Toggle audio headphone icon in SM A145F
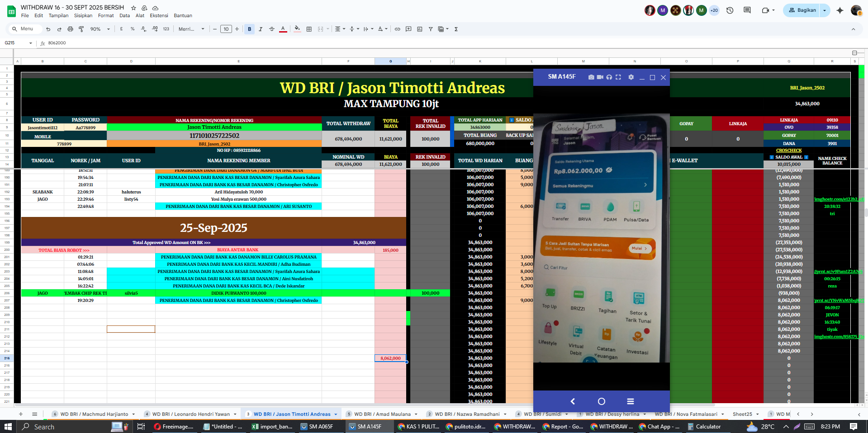Image resolution: width=868 pixels, height=433 pixels. [609, 77]
